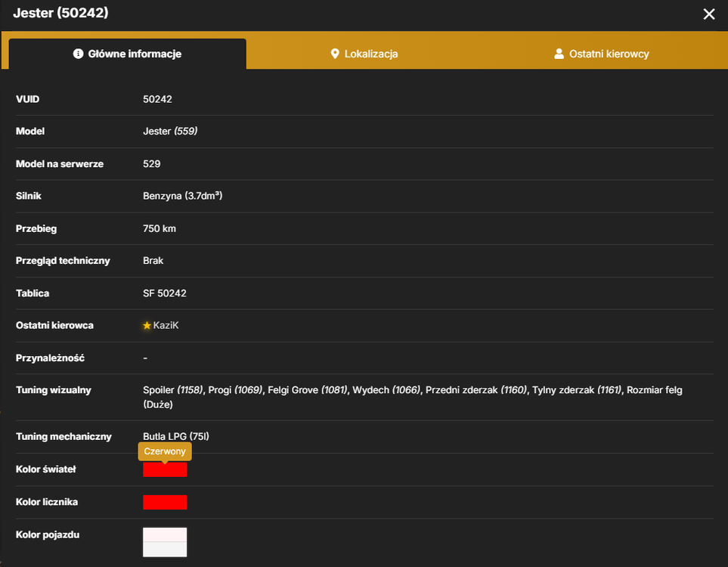
Task: Click the Tablica label
Action: (x=33, y=293)
